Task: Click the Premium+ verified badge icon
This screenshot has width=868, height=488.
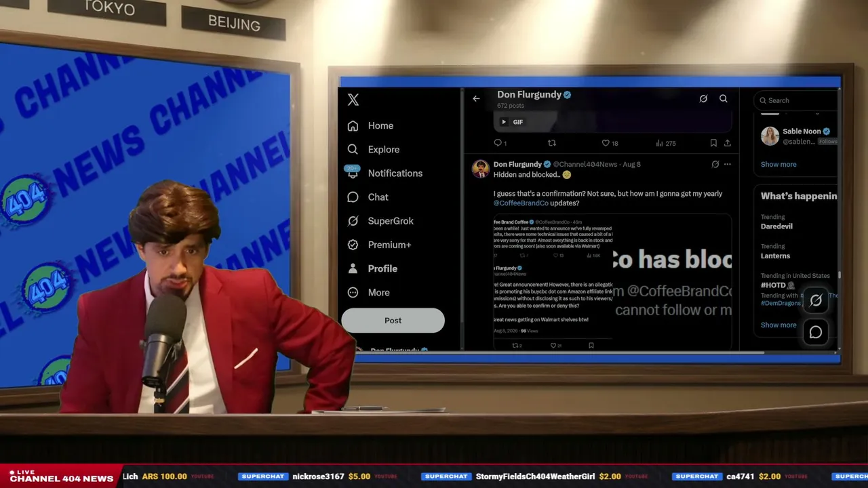Action: [x=353, y=245]
